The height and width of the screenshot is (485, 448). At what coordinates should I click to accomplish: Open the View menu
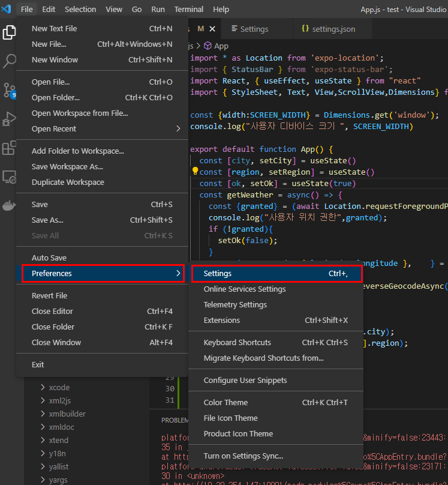pos(114,9)
